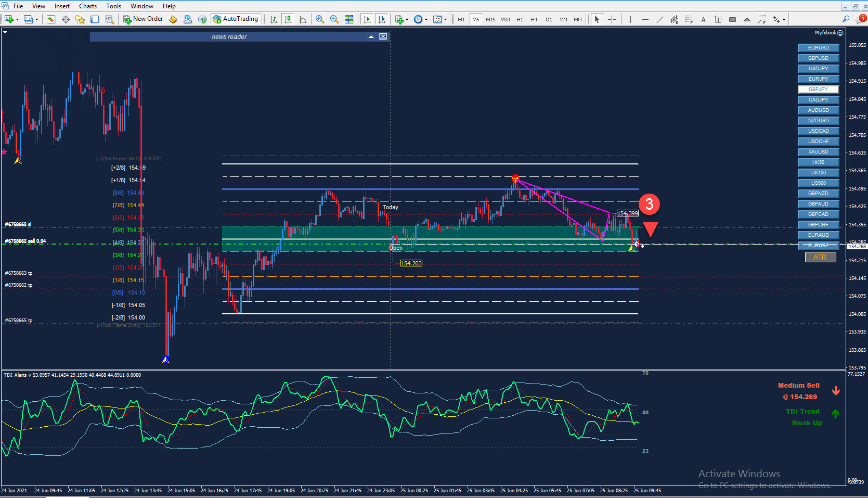This screenshot has width=868, height=498.
Task: Select the Fibonacci retracement tool
Action: pos(689,19)
